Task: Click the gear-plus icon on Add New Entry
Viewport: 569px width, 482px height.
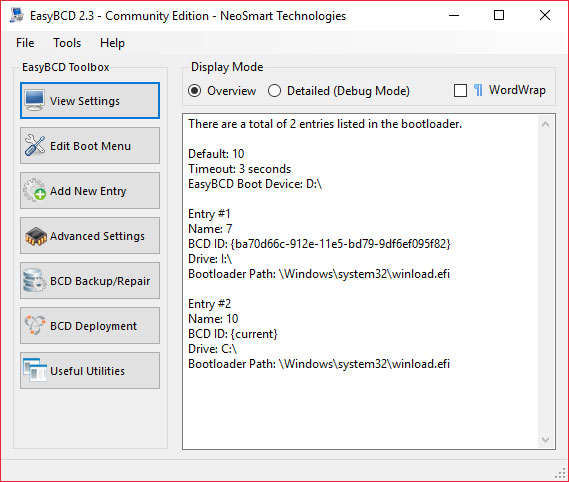Action: 35,190
